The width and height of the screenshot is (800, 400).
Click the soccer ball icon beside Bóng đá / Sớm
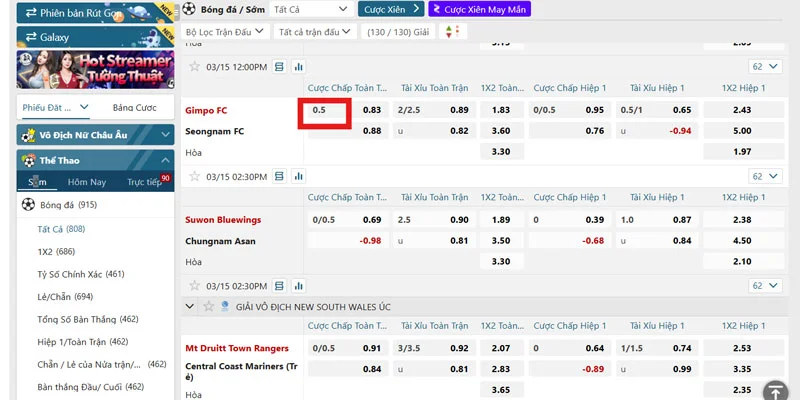189,9
